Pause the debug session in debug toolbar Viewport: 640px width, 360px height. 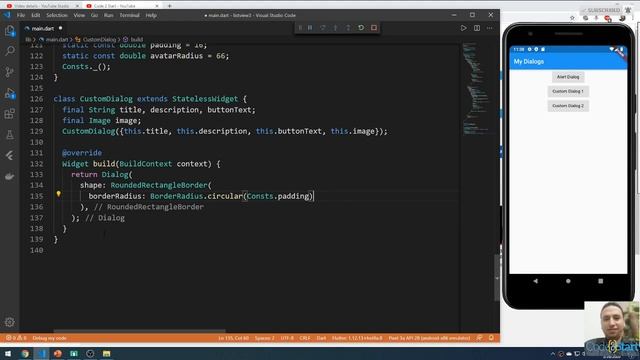(310, 28)
